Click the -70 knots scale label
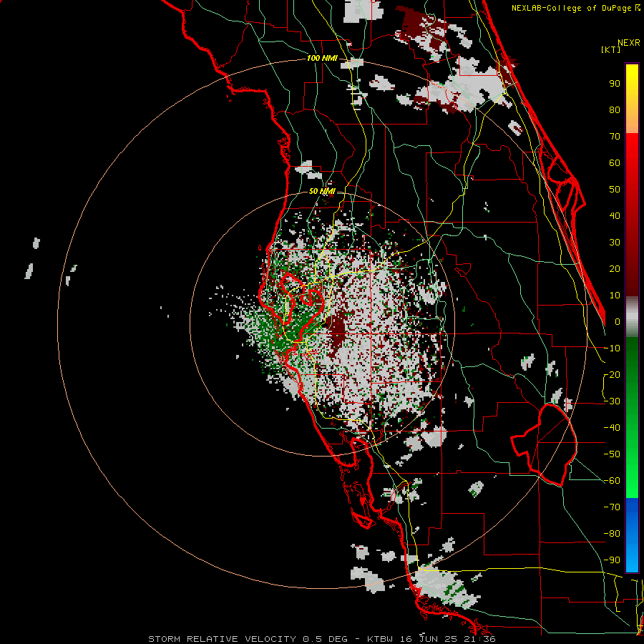644x644 pixels. (x=612, y=507)
